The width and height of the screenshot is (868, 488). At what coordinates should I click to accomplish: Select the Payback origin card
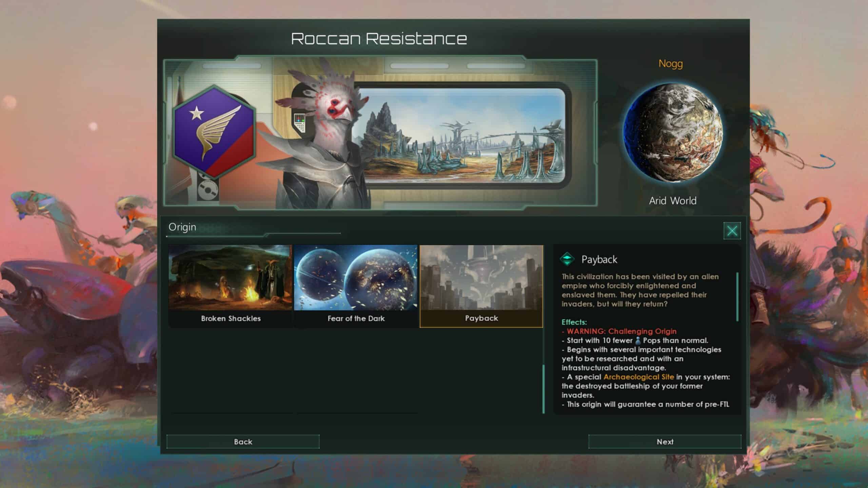tap(481, 286)
